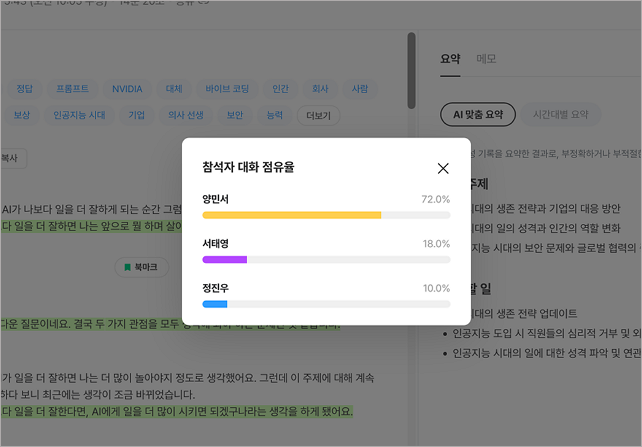Select the 프롬프트 keyword tag
This screenshot has height=447, width=642.
coord(72,89)
